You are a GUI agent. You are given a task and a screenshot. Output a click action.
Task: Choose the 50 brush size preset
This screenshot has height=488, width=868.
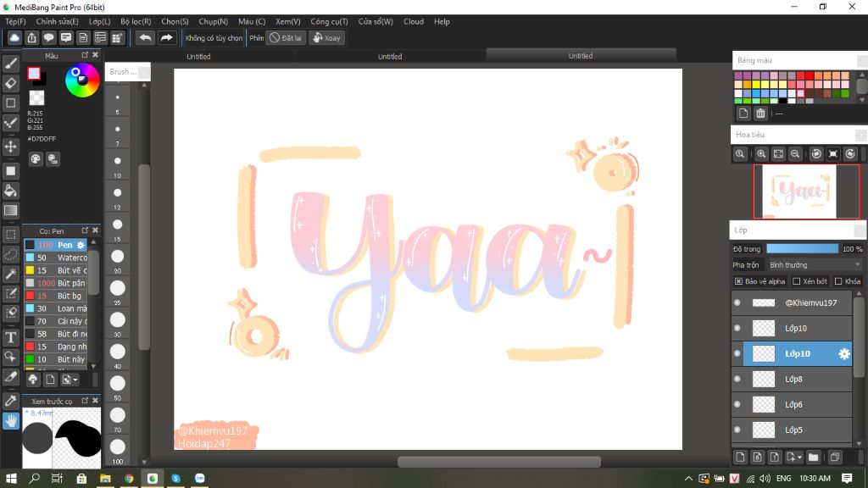(x=117, y=385)
